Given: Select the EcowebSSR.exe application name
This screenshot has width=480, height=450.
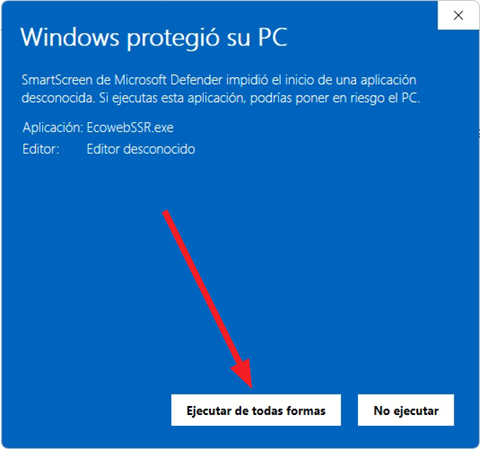Looking at the screenshot, I should (x=130, y=128).
